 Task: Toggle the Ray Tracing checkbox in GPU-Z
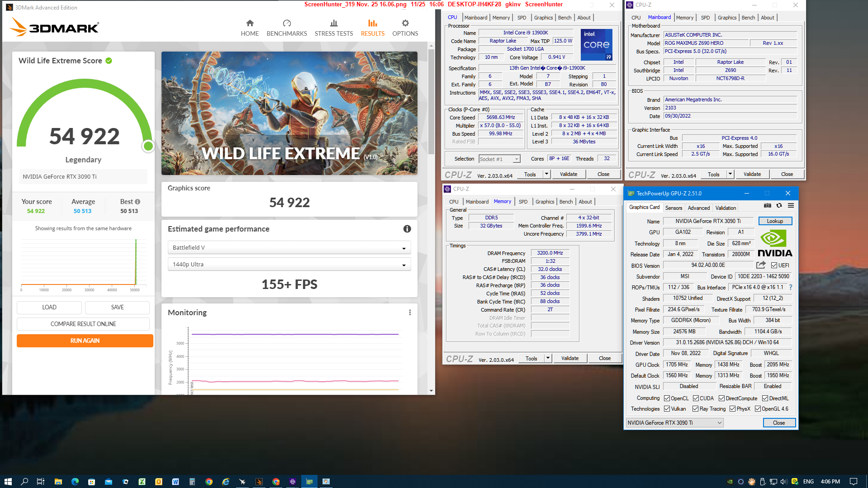click(695, 409)
